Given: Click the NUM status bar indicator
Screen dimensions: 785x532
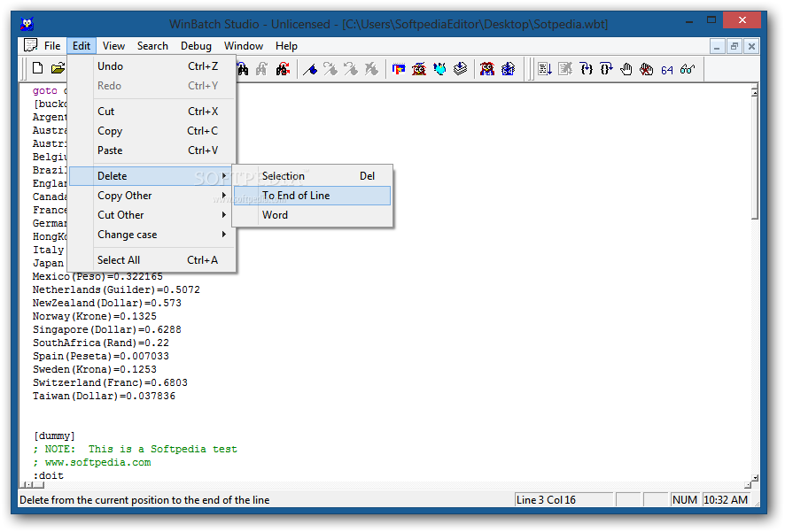Looking at the screenshot, I should coord(685,500).
